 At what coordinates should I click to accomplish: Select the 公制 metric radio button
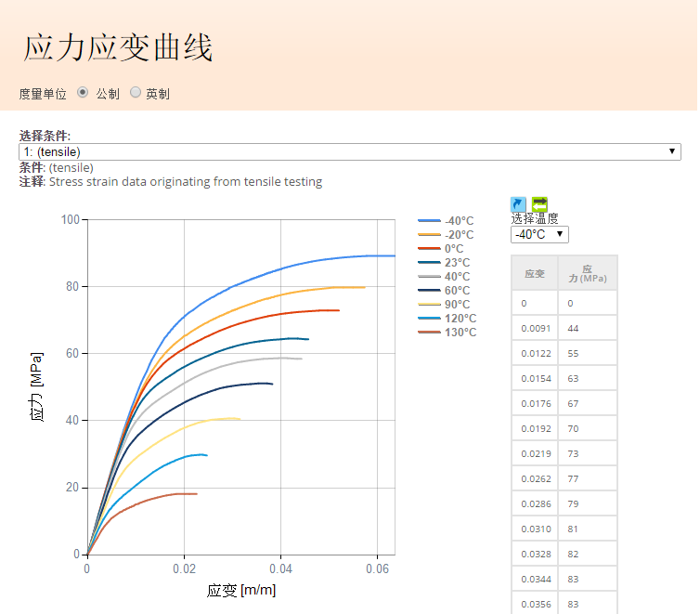(x=83, y=93)
